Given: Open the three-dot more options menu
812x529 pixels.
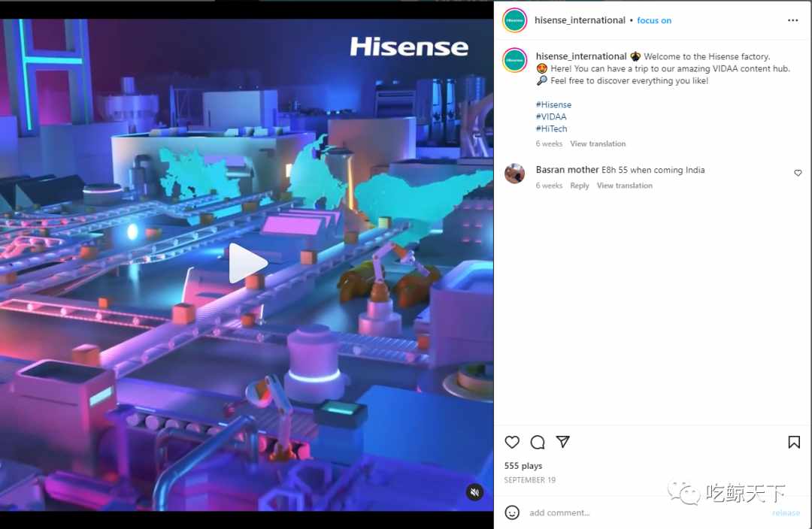Looking at the screenshot, I should coord(792,20).
